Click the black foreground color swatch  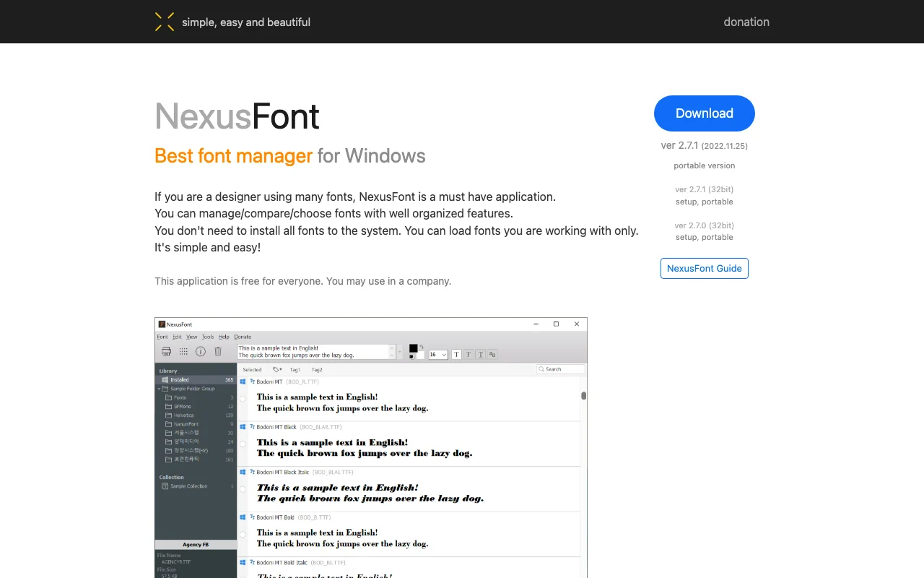(414, 348)
